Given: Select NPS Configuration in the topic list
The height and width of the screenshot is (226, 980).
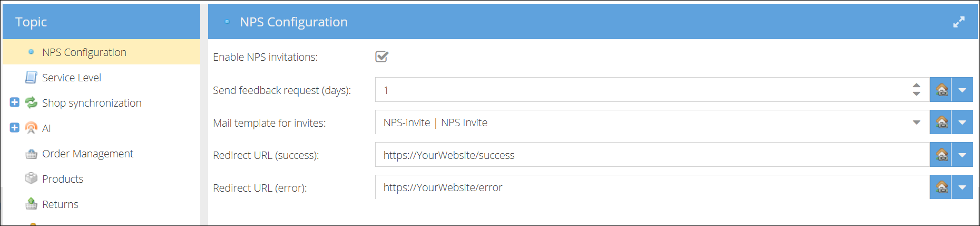Looking at the screenshot, I should coord(84,52).
